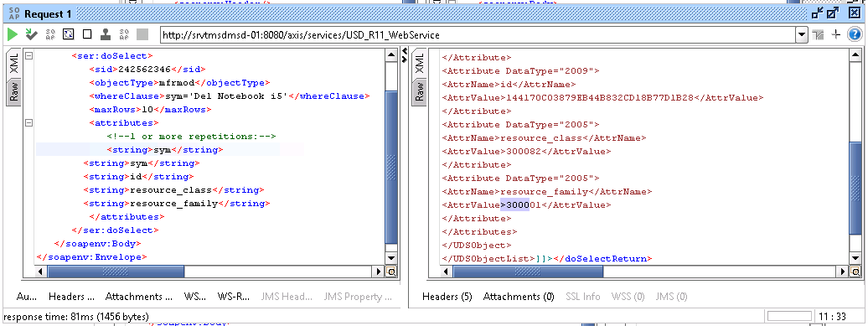Open the response Headers (5) tab
The width and height of the screenshot is (868, 326).
point(447,297)
